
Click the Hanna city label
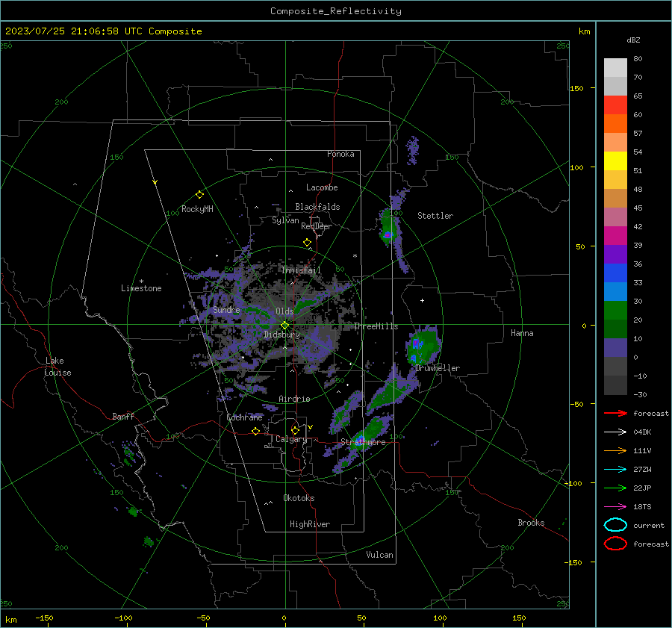522,333
